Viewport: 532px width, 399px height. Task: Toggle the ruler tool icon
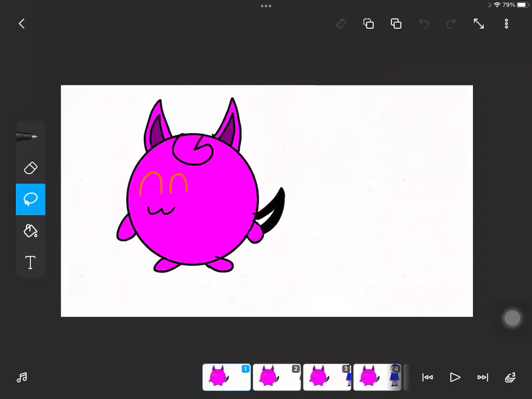point(341,24)
